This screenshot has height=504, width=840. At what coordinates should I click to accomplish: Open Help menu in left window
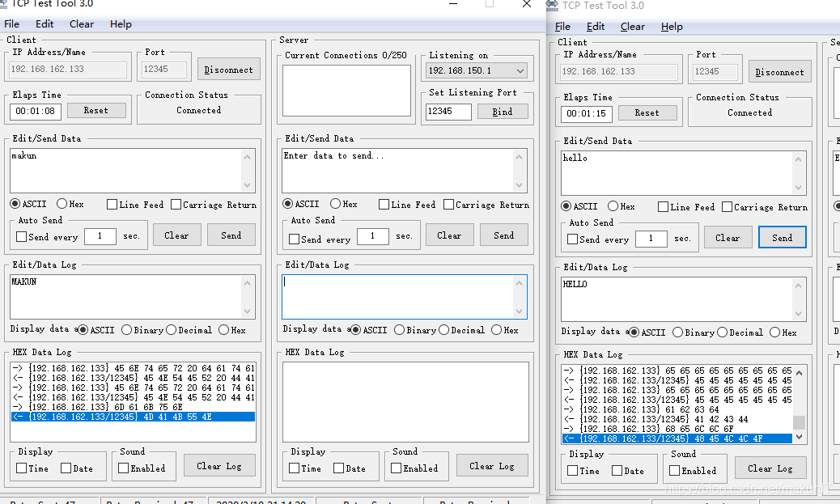coord(121,24)
